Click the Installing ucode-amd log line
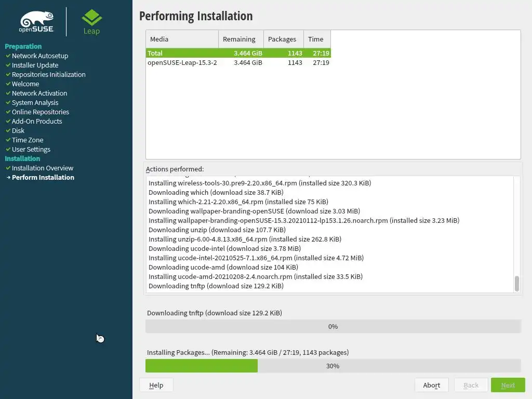The image size is (532, 399). coord(256,276)
